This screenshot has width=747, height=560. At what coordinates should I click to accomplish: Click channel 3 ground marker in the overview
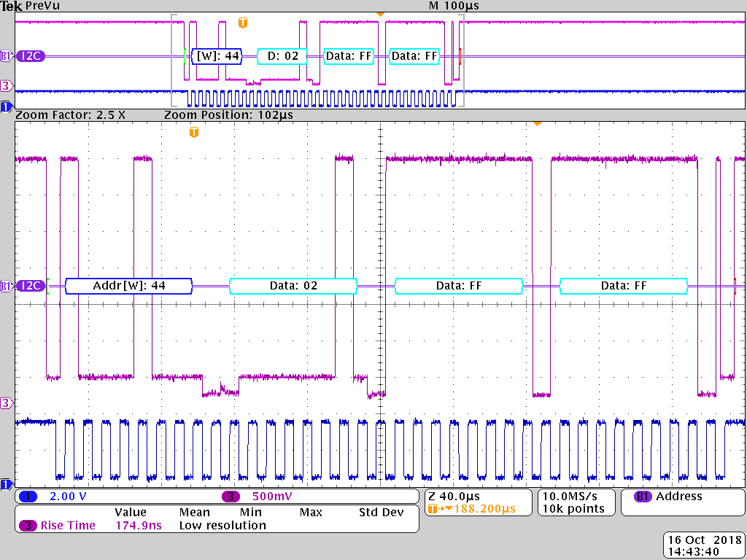pos(5,86)
